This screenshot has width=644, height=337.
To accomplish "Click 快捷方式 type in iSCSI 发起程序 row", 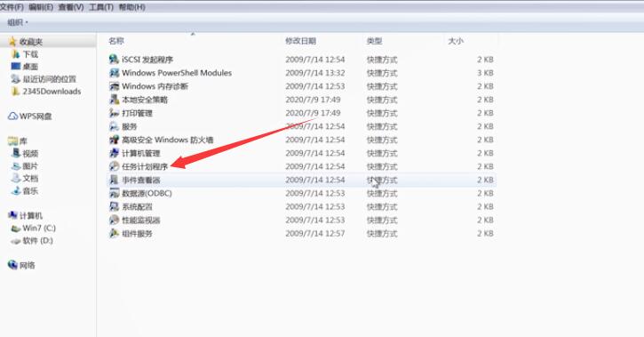I will (x=382, y=60).
